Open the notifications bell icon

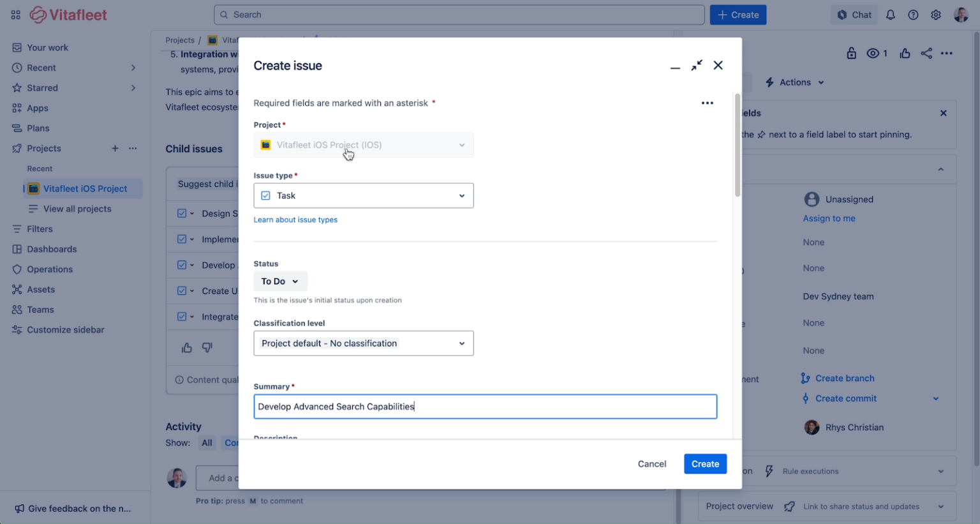pyautogui.click(x=891, y=15)
